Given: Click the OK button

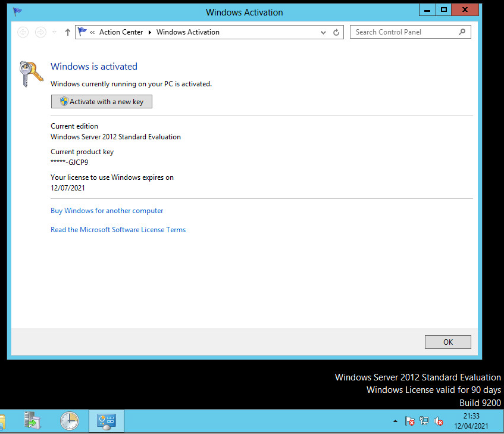Looking at the screenshot, I should (447, 342).
